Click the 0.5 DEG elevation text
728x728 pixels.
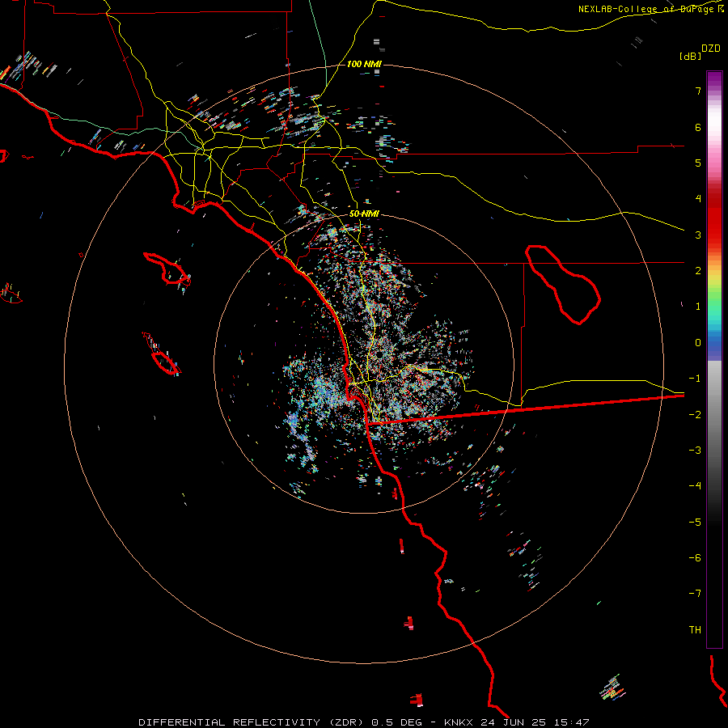click(396, 722)
